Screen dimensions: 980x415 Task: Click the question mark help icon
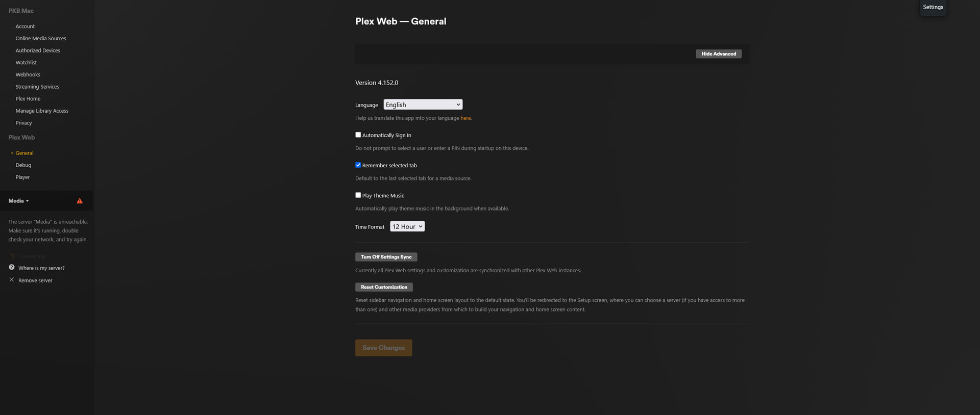pyautogui.click(x=12, y=267)
